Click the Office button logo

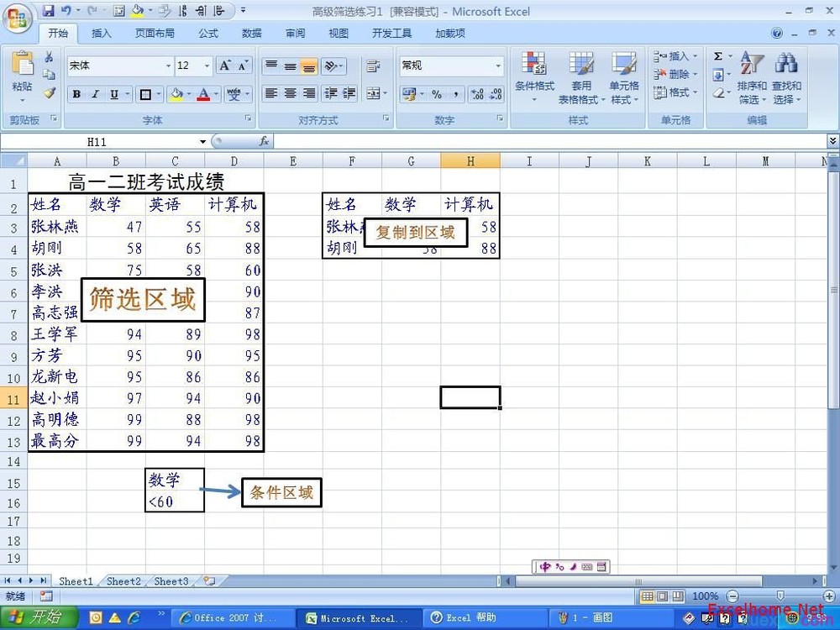pyautogui.click(x=17, y=19)
